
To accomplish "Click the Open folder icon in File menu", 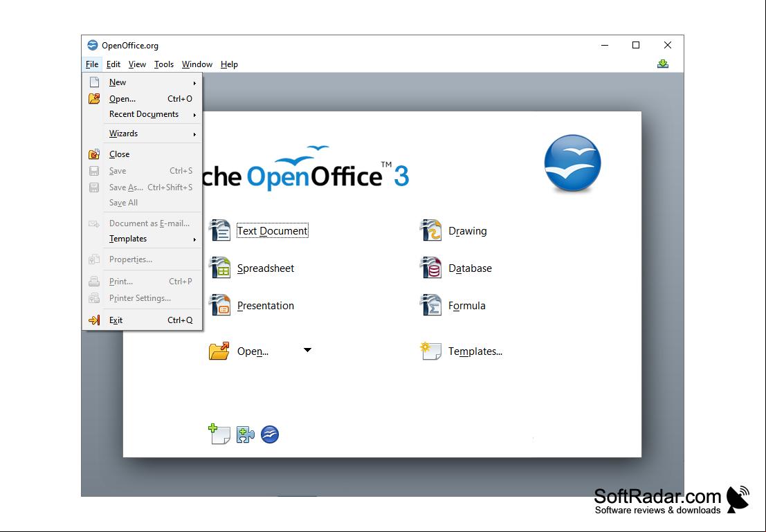I will [x=94, y=99].
